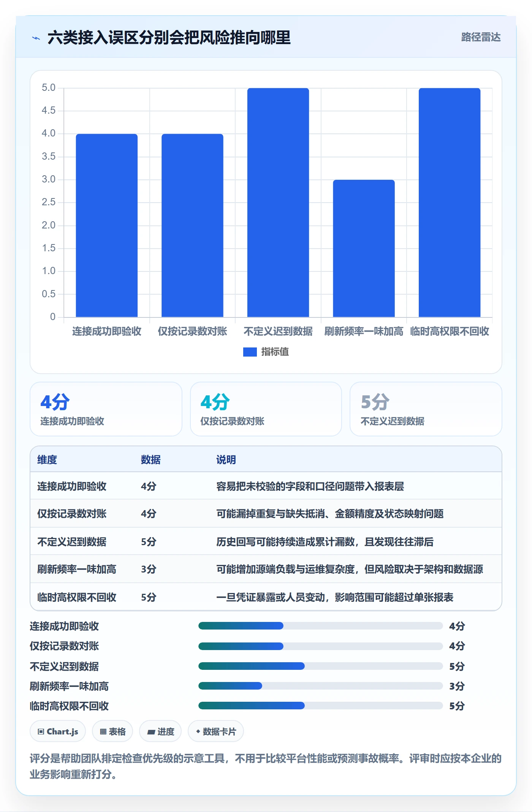Click the 3分 value in the table
532x812 pixels.
click(x=149, y=569)
